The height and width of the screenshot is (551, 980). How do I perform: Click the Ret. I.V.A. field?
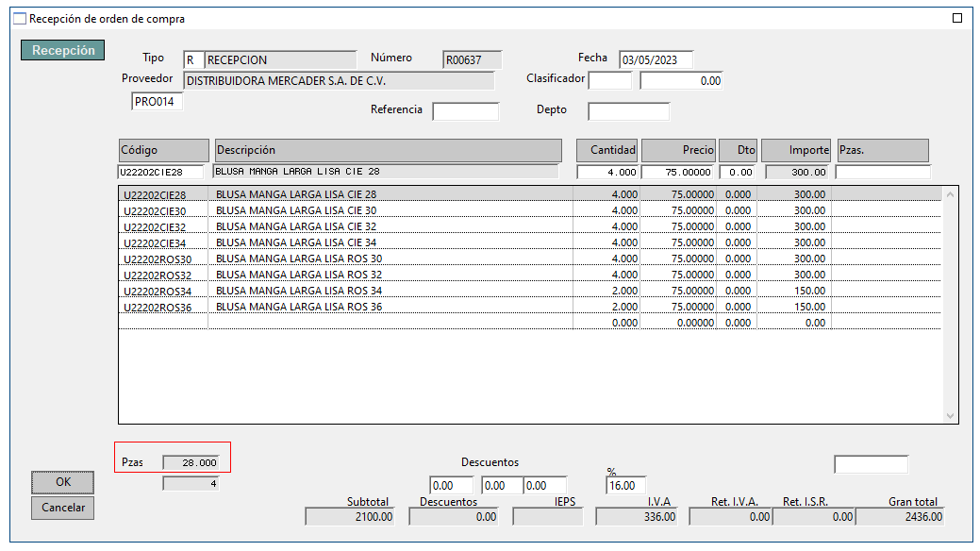[731, 517]
